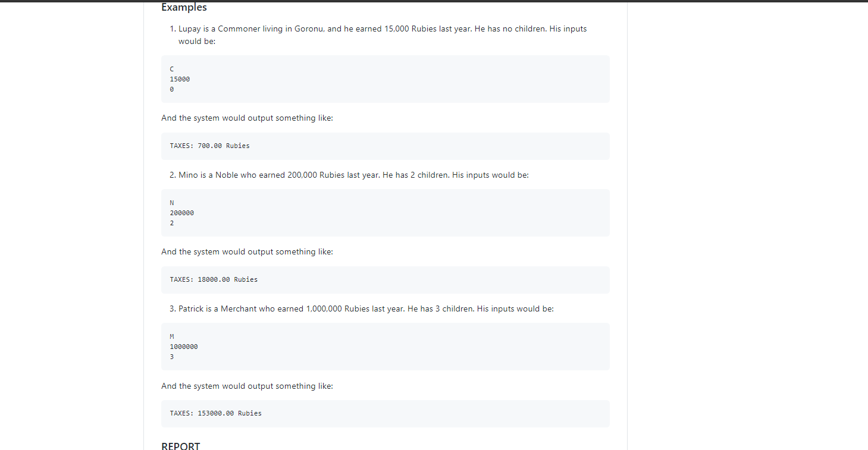Click the output TAXES: 153000.00 Rubies
868x450 pixels.
pos(216,413)
